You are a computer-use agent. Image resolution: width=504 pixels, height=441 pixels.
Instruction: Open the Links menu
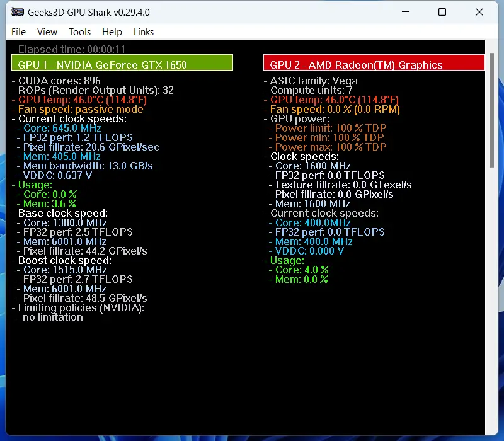click(144, 32)
